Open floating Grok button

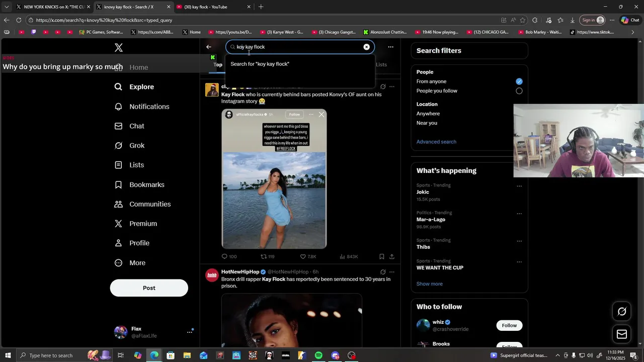click(622, 311)
